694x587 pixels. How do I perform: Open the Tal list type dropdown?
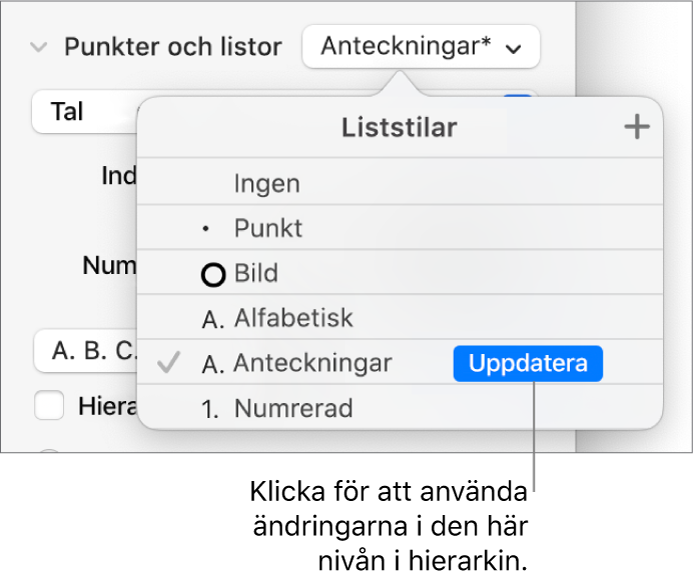tap(85, 112)
